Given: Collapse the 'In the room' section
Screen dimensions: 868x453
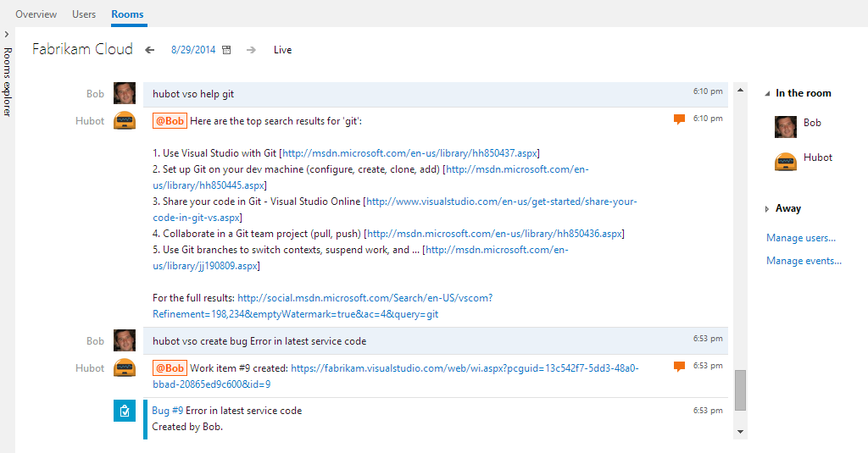Looking at the screenshot, I should 767,93.
